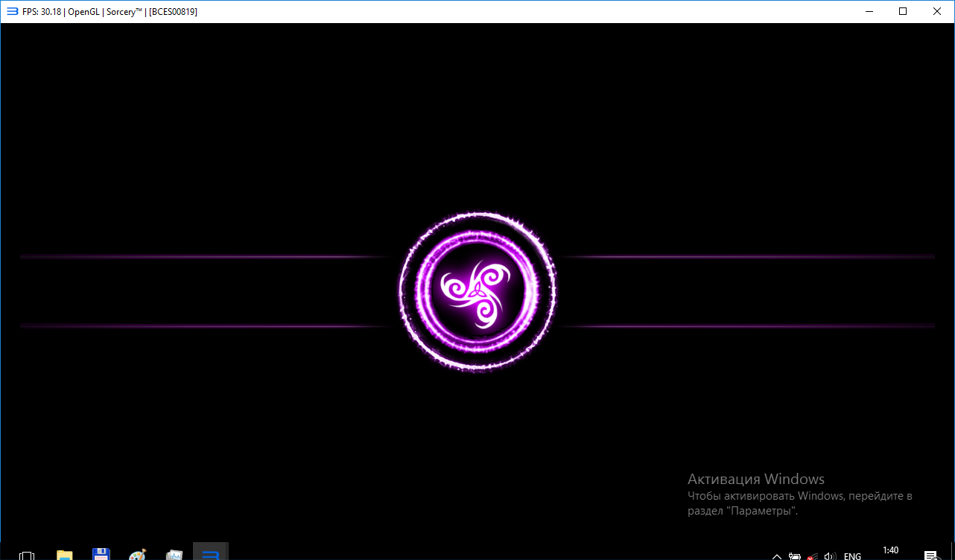Minimize the Sorcery game window
Viewport: 955px width, 560px height.
[x=869, y=11]
